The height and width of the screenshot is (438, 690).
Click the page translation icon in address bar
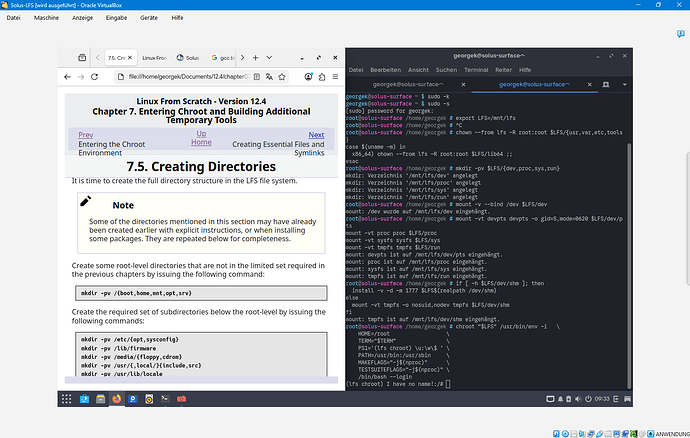coord(269,77)
